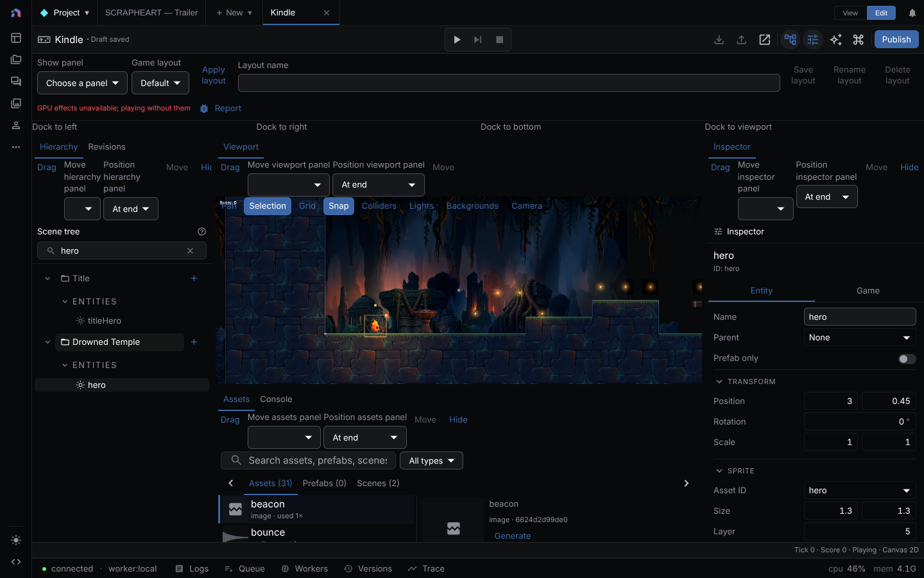Collapse the Drowned Temple scene node
The height and width of the screenshot is (578, 924).
47,342
